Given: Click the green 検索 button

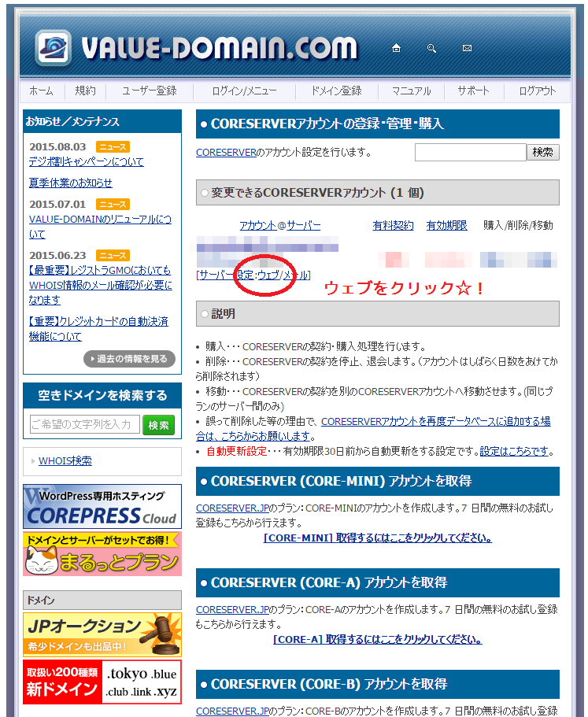Looking at the screenshot, I should [158, 425].
